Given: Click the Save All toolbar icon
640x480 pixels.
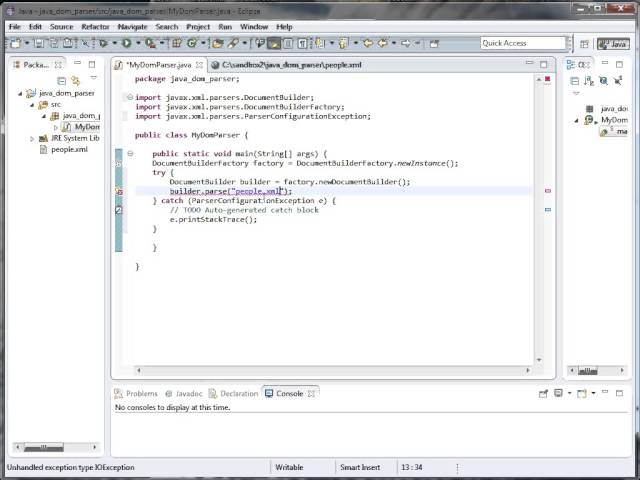Looking at the screenshot, I should tap(53, 43).
